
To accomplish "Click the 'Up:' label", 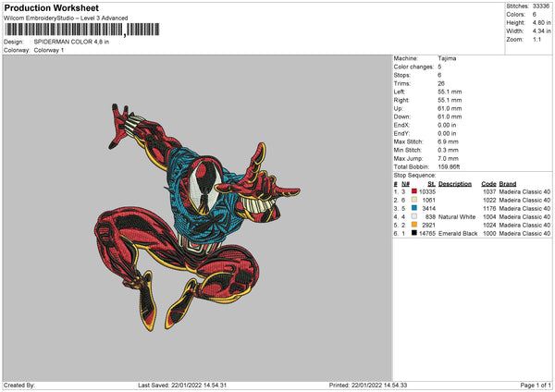I will tap(398, 108).
